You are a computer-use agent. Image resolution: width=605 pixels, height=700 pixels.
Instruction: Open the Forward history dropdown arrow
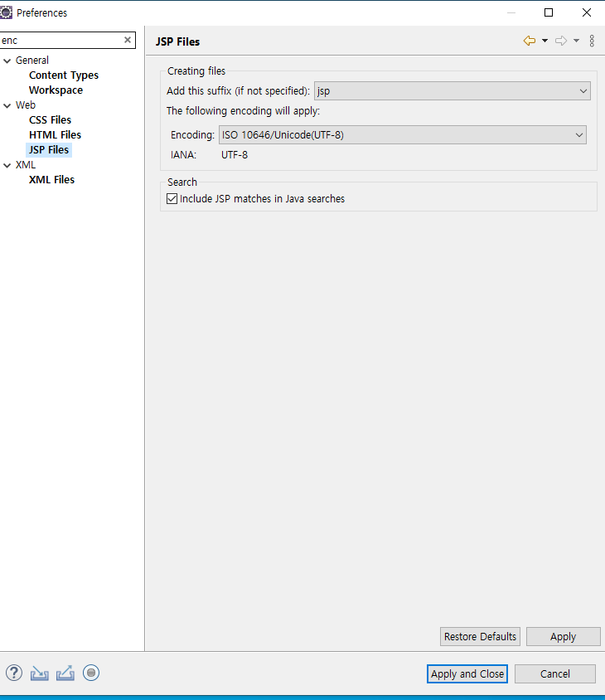coord(577,41)
